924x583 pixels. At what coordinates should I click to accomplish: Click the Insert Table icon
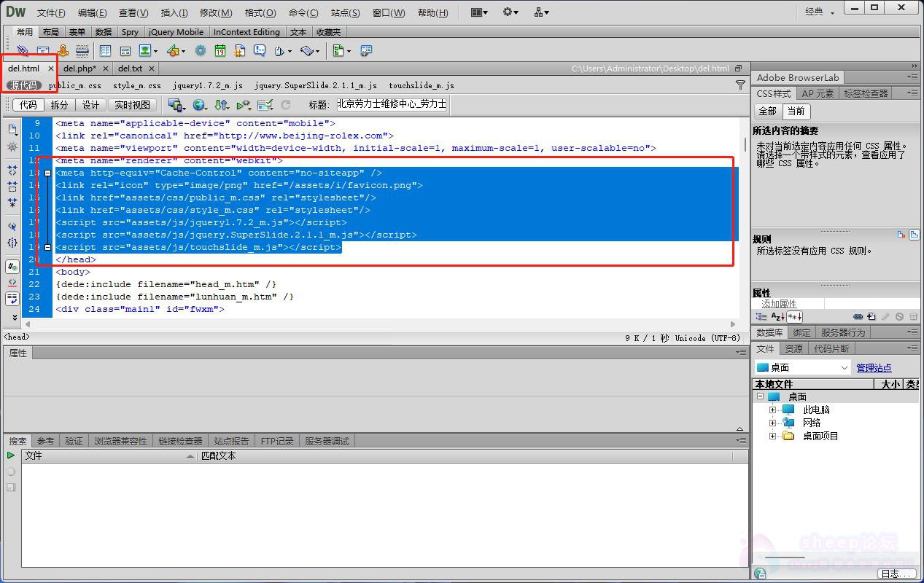point(105,50)
